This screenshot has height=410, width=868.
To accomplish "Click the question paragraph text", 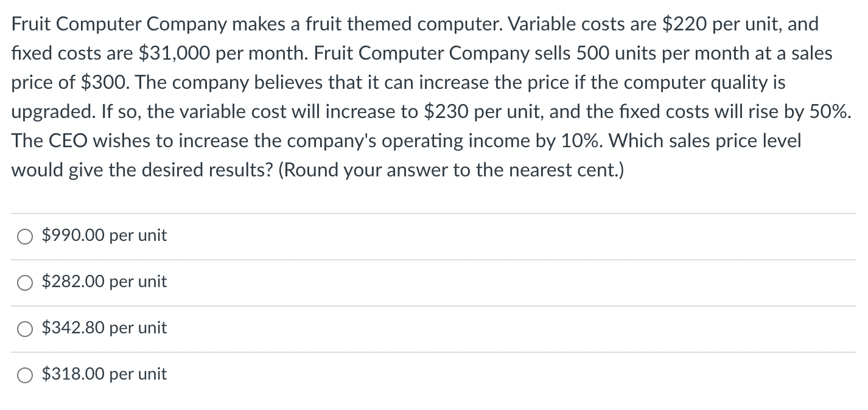I will pyautogui.click(x=426, y=97).
